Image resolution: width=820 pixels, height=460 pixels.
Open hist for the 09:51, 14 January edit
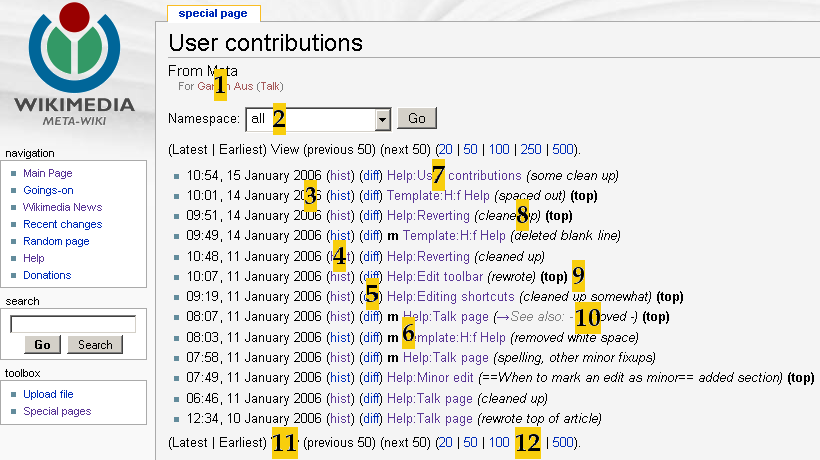(340, 215)
